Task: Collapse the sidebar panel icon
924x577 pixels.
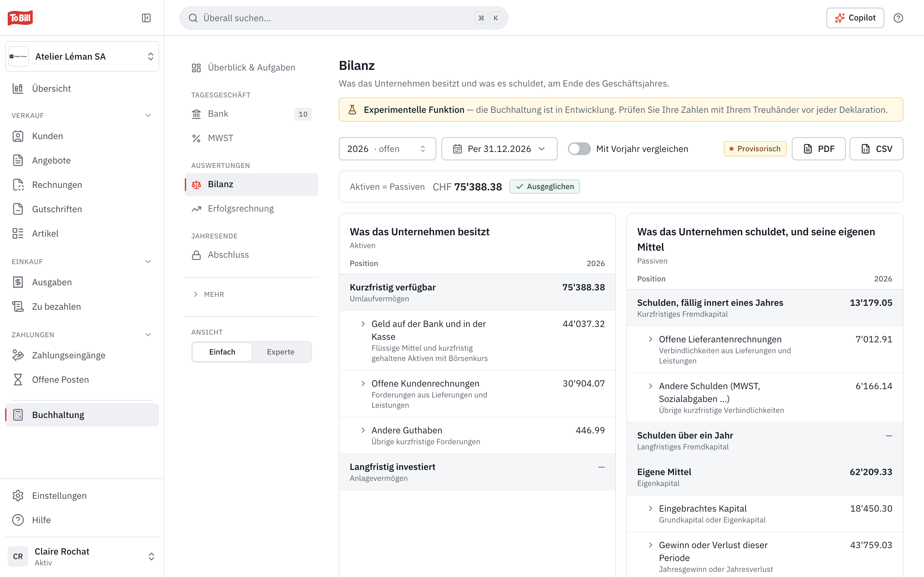Action: pyautogui.click(x=146, y=18)
